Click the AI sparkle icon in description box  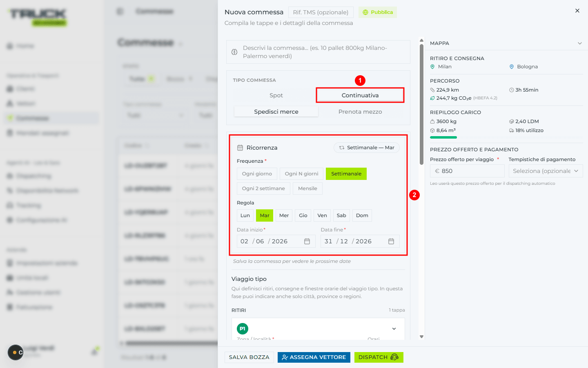tap(234, 52)
